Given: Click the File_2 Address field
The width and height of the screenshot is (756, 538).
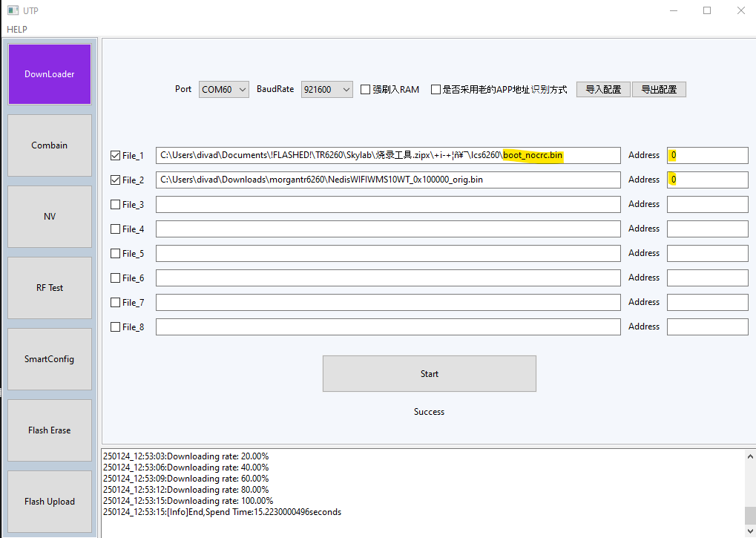Looking at the screenshot, I should tap(707, 180).
